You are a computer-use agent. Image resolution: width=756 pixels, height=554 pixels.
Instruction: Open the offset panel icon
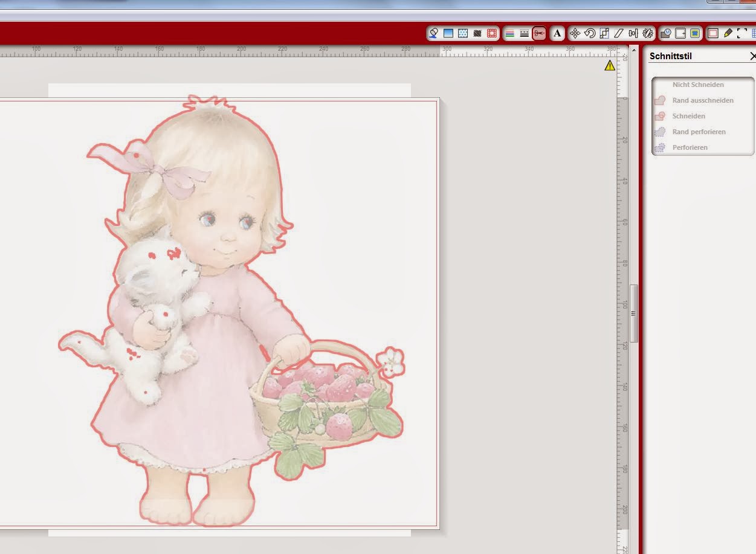pos(680,33)
